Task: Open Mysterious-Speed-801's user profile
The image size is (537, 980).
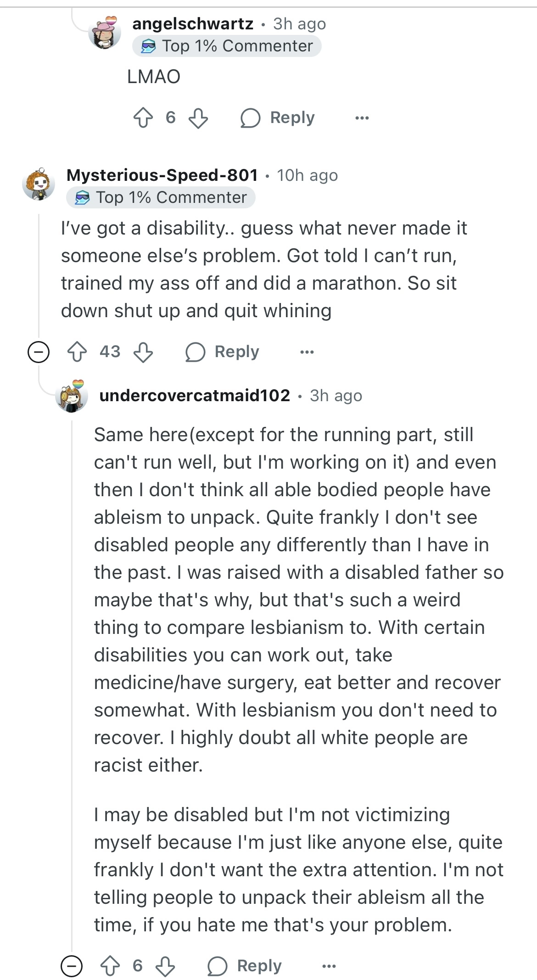Action: (x=162, y=175)
